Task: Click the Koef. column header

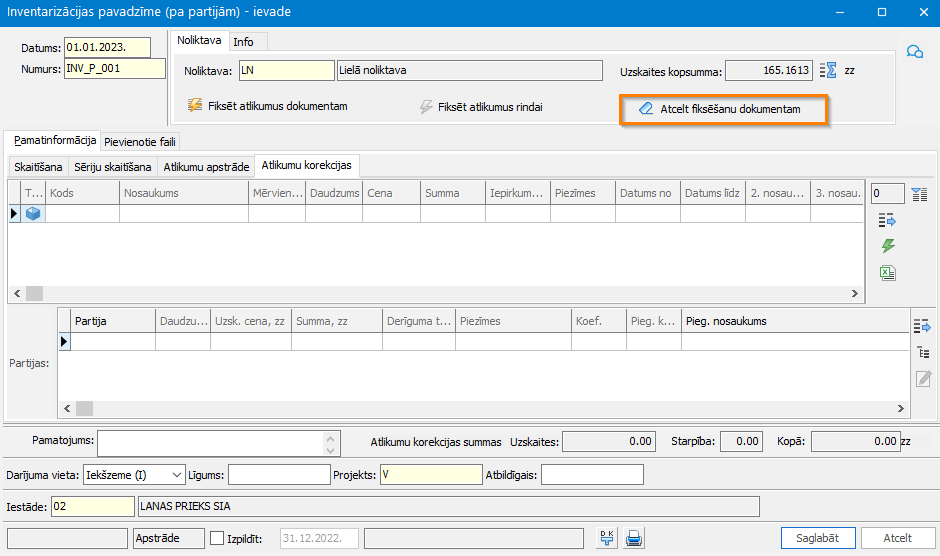Action: tap(598, 321)
